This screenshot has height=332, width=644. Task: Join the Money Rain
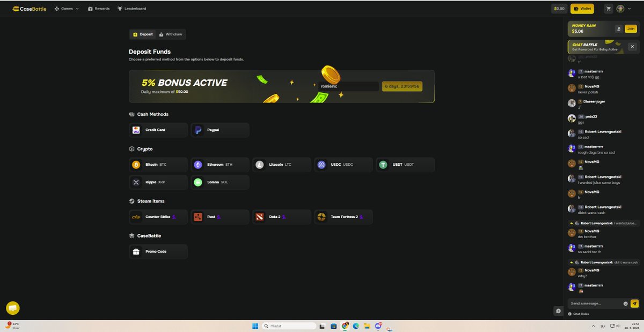point(631,29)
